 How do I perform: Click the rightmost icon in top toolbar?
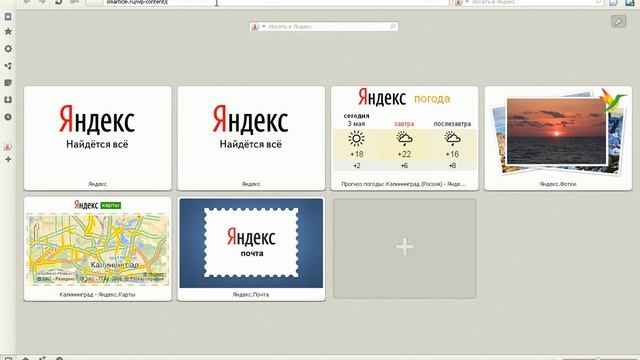[630, 2]
